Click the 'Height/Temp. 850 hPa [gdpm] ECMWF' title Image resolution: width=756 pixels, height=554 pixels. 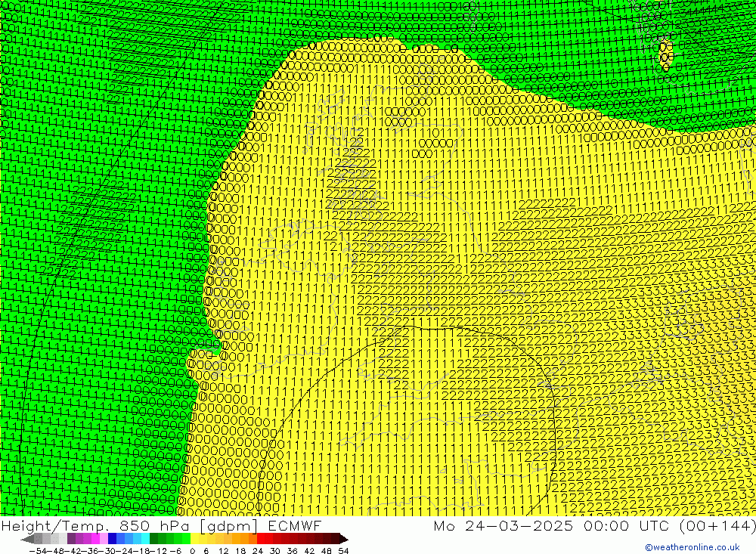[x=161, y=525]
